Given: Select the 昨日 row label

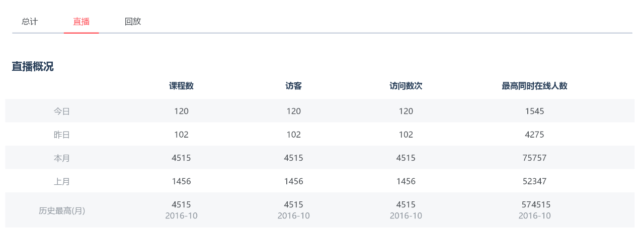Looking at the screenshot, I should (62, 135).
